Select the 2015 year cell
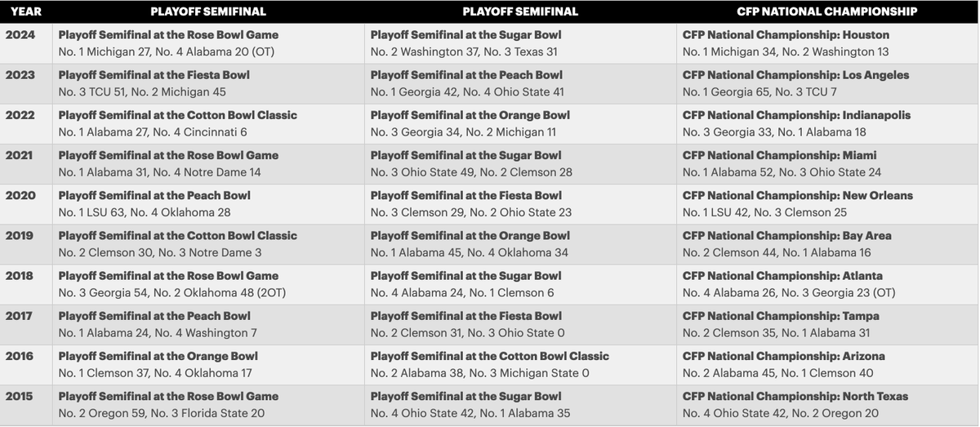Image resolution: width=980 pixels, height=427 pixels. [19, 396]
